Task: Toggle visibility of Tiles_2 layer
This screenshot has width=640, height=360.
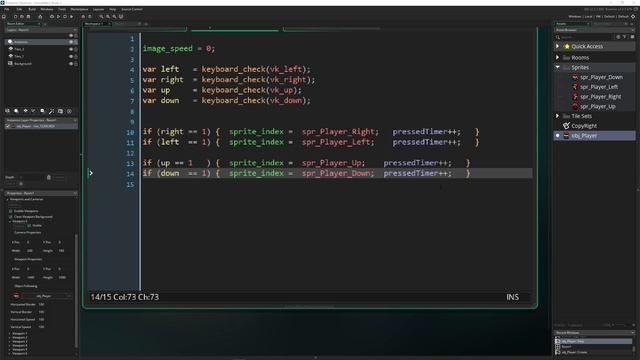Action: [71, 49]
